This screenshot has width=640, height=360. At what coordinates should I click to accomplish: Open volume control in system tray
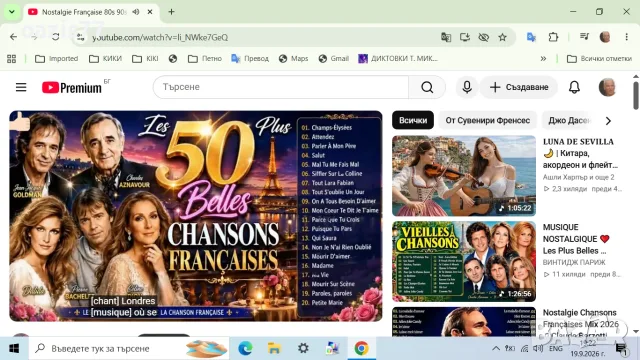538,348
